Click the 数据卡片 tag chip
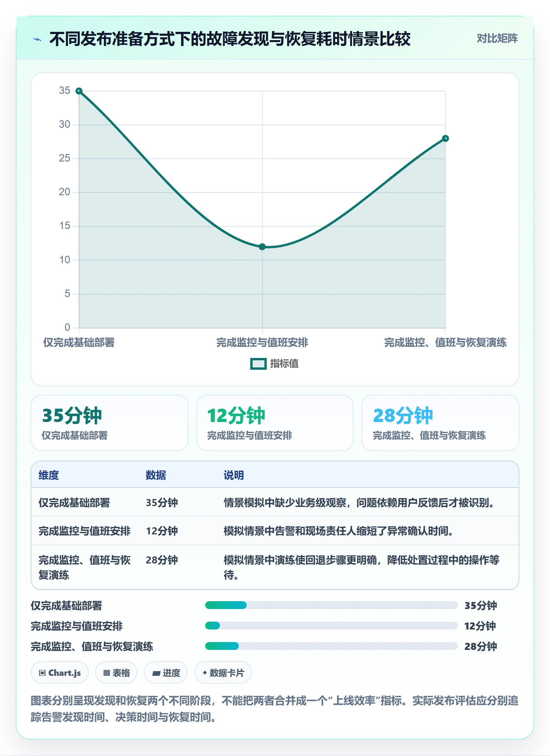The height and width of the screenshot is (756, 550). coord(223,673)
